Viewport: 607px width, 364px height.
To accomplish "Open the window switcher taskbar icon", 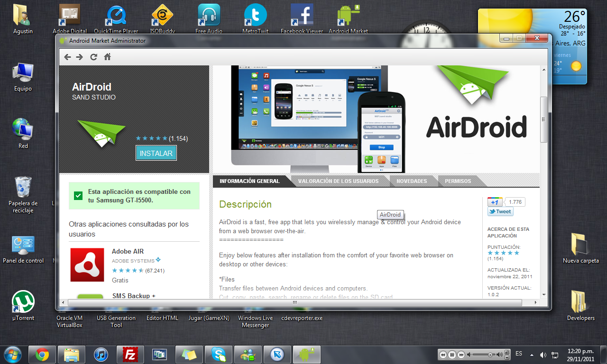I will pyautogui.click(x=160, y=354).
